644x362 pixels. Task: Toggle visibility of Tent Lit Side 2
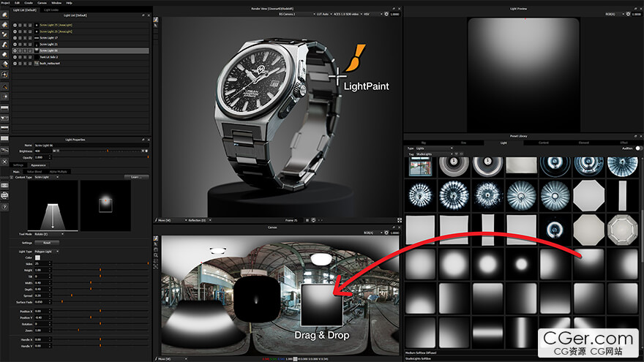pyautogui.click(x=15, y=57)
